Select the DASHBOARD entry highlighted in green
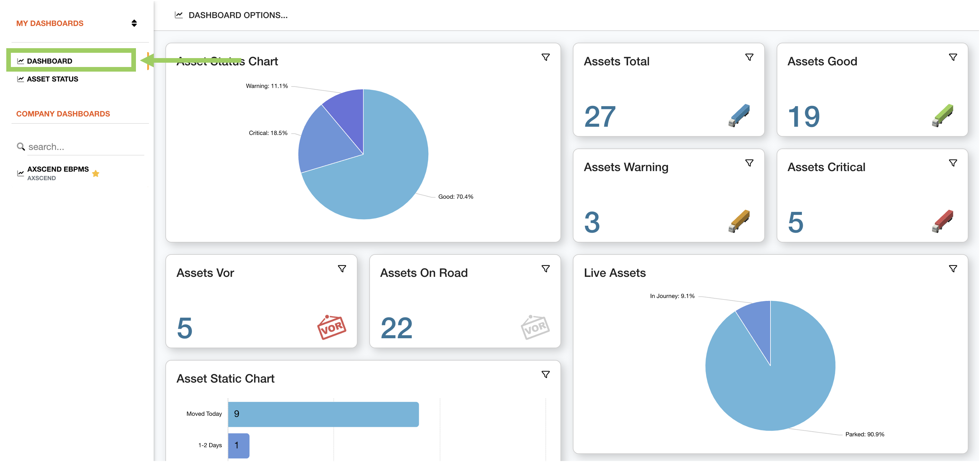 pyautogui.click(x=49, y=60)
